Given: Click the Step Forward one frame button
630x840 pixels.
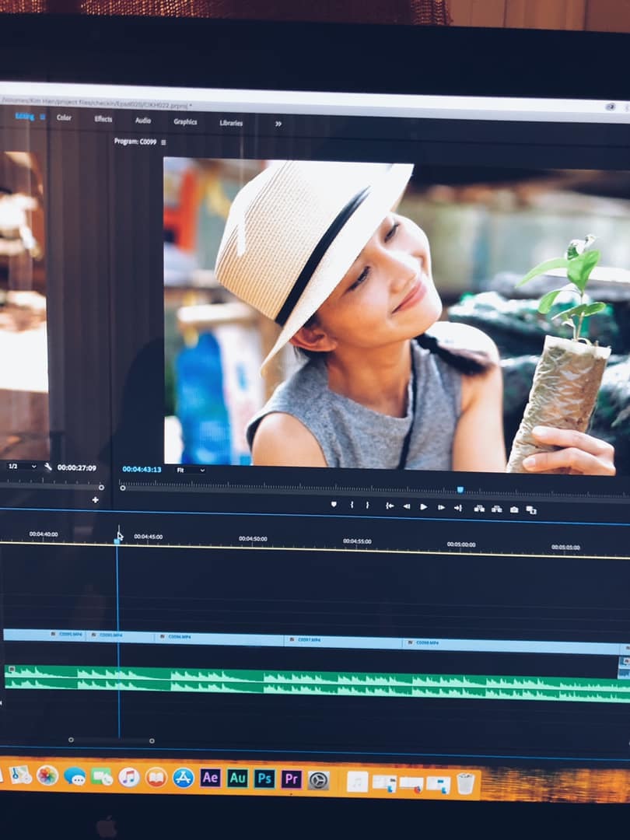Looking at the screenshot, I should (441, 507).
